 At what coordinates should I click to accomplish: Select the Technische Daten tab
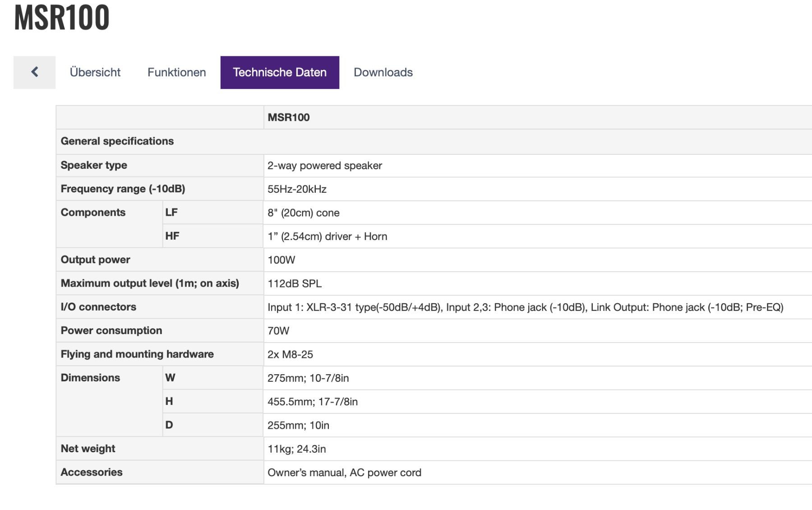coord(279,72)
